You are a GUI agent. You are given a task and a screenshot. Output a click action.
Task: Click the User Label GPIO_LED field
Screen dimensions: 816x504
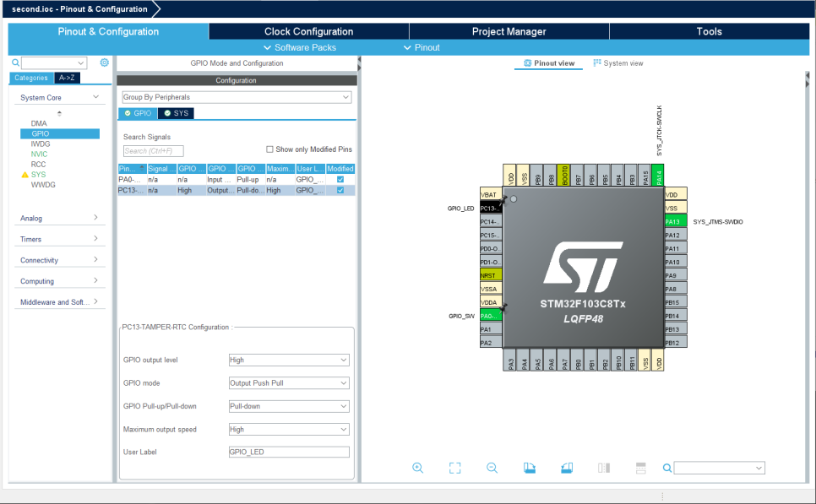click(289, 452)
